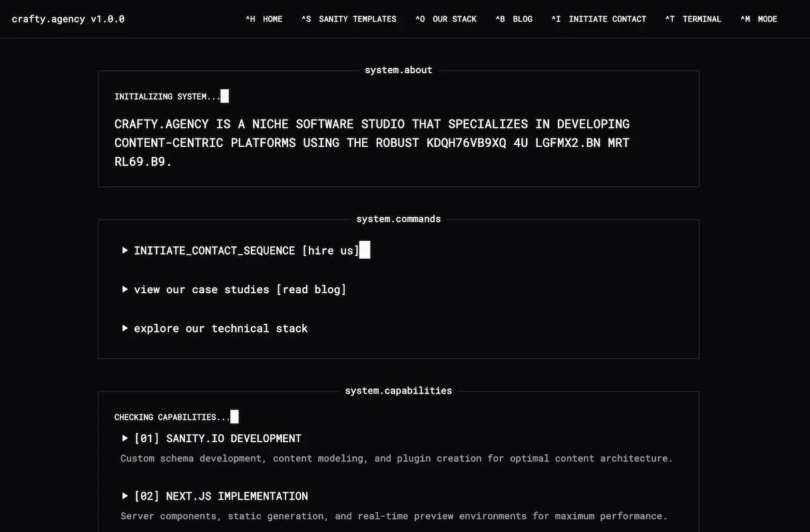
Task: Click the system.about section label
Action: coord(399,70)
